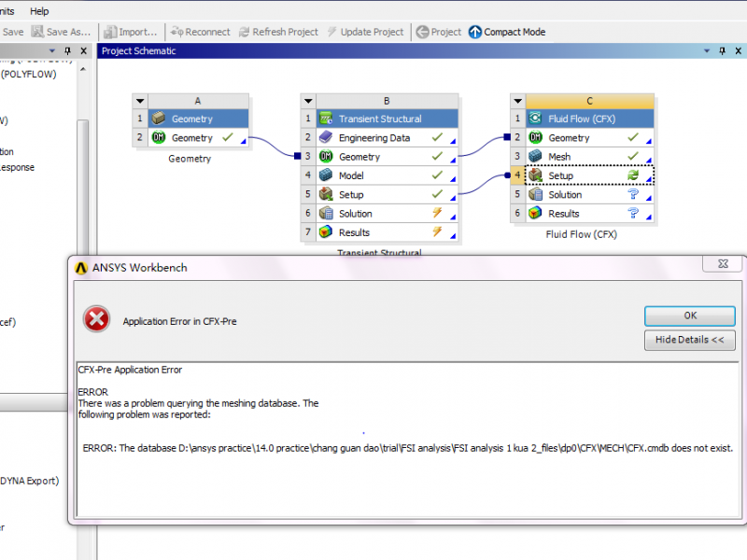Click the DesignModeler icon in system A Geometry row

tap(159, 137)
